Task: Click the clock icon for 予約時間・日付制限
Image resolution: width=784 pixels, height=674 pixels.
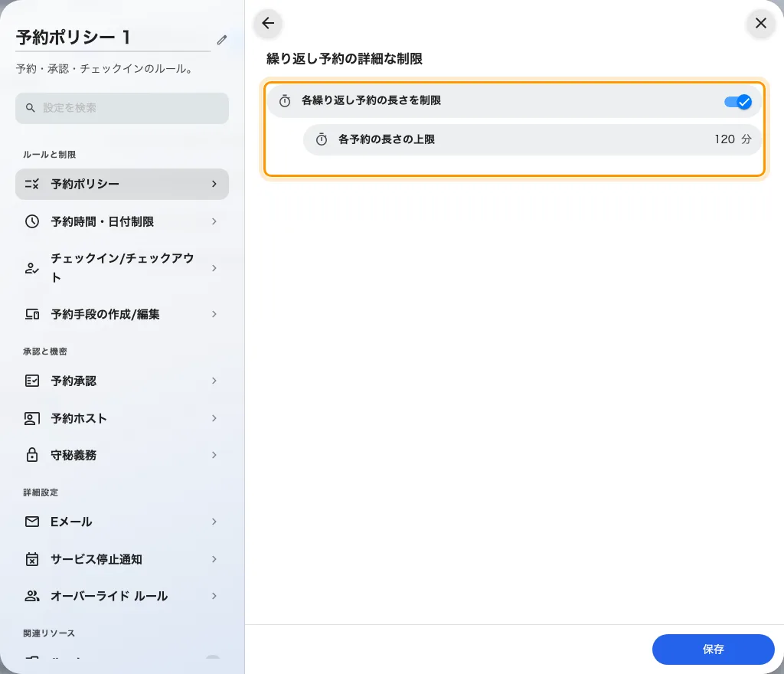Action: [x=32, y=221]
